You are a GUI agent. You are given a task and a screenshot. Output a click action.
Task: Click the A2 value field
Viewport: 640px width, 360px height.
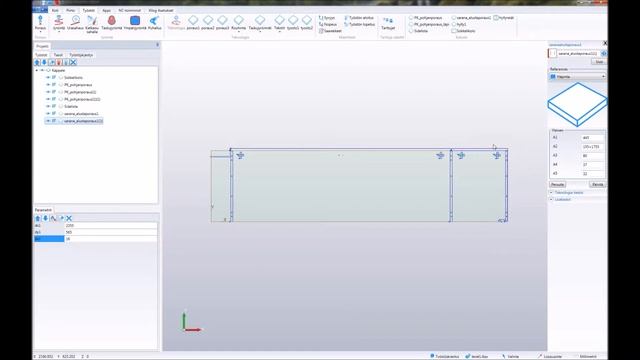pyautogui.click(x=592, y=147)
